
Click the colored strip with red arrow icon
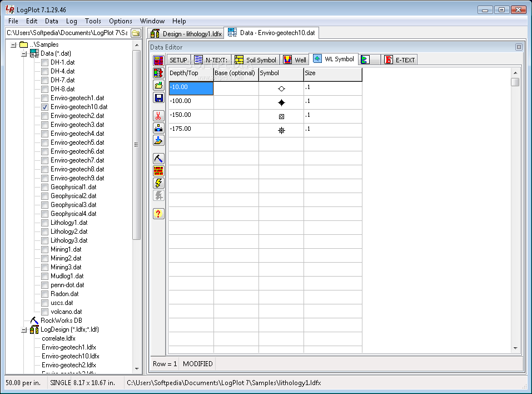tap(158, 73)
